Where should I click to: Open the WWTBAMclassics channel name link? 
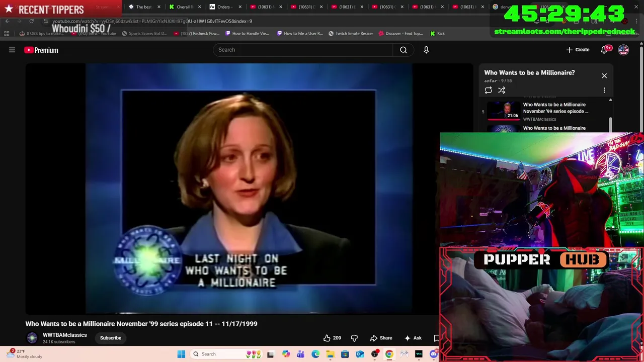point(65,335)
